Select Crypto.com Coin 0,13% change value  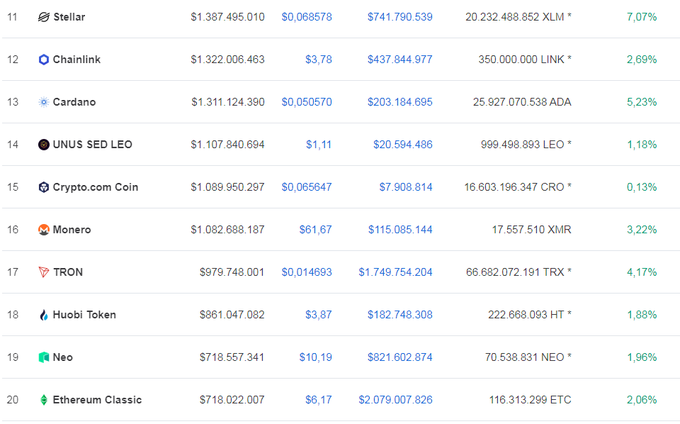pyautogui.click(x=642, y=187)
